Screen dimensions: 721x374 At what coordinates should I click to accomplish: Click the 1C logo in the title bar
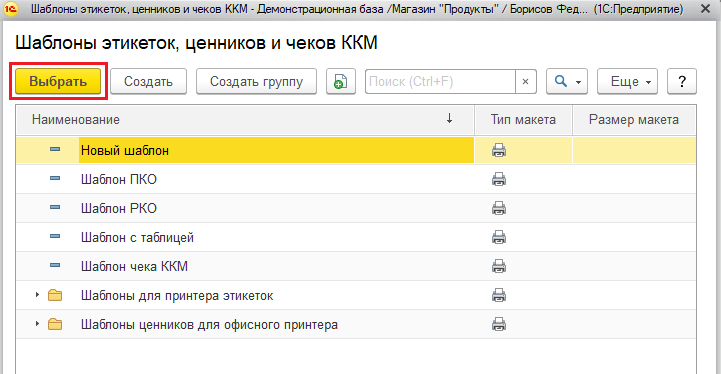pyautogui.click(x=11, y=9)
